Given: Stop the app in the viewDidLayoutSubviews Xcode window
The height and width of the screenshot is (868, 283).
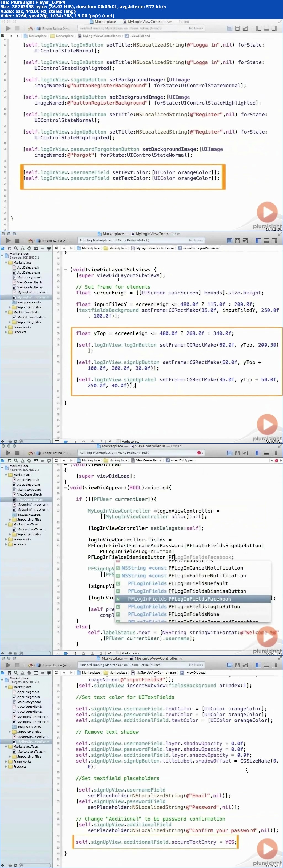Looking at the screenshot, I should click(x=17, y=241).
